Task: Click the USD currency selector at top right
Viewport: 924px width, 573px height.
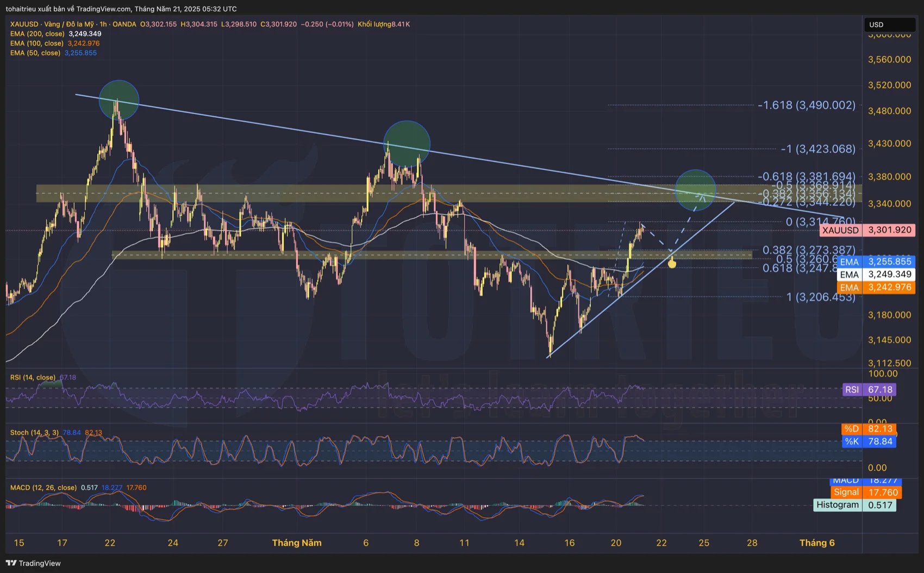Action: coord(889,24)
